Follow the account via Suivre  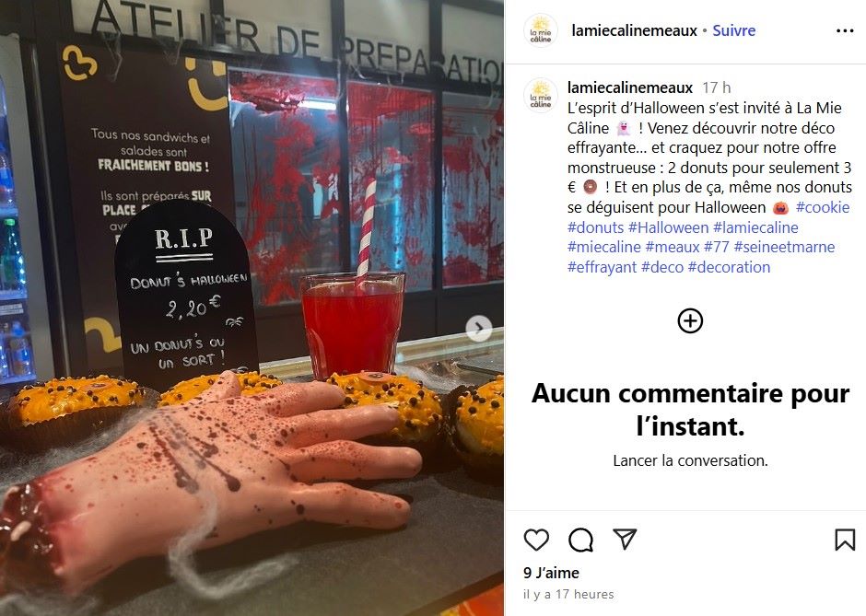click(733, 30)
